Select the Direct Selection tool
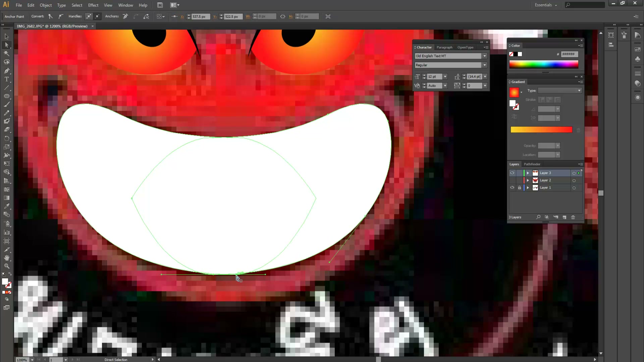Screen dimensions: 644x362 pos(7,45)
